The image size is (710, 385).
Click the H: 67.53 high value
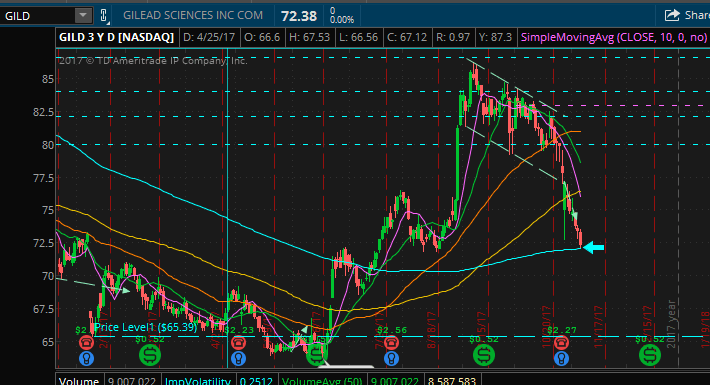coord(309,37)
